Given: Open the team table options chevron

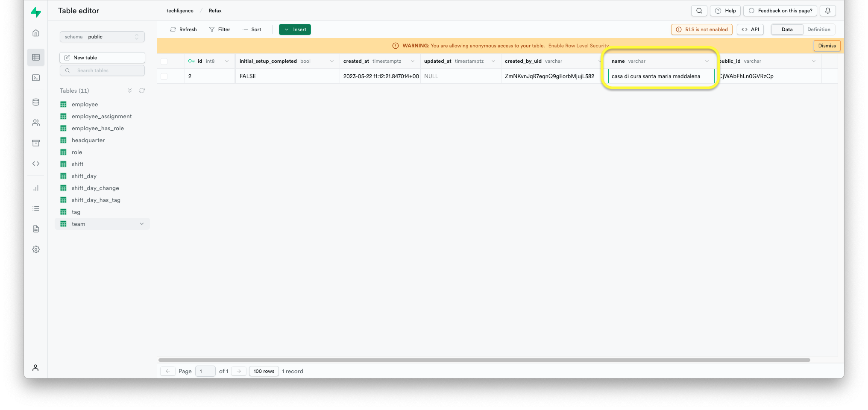Looking at the screenshot, I should pos(142,224).
